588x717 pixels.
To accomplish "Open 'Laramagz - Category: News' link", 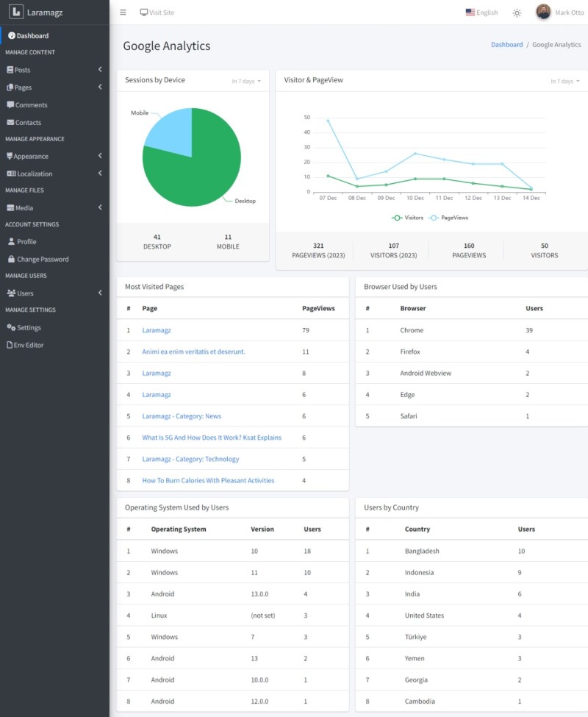I will click(182, 416).
